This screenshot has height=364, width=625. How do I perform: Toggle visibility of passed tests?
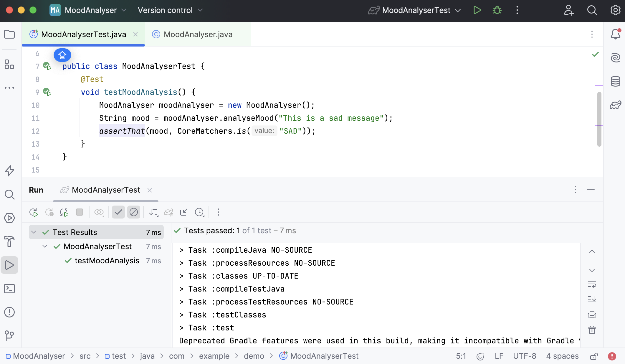(x=118, y=212)
